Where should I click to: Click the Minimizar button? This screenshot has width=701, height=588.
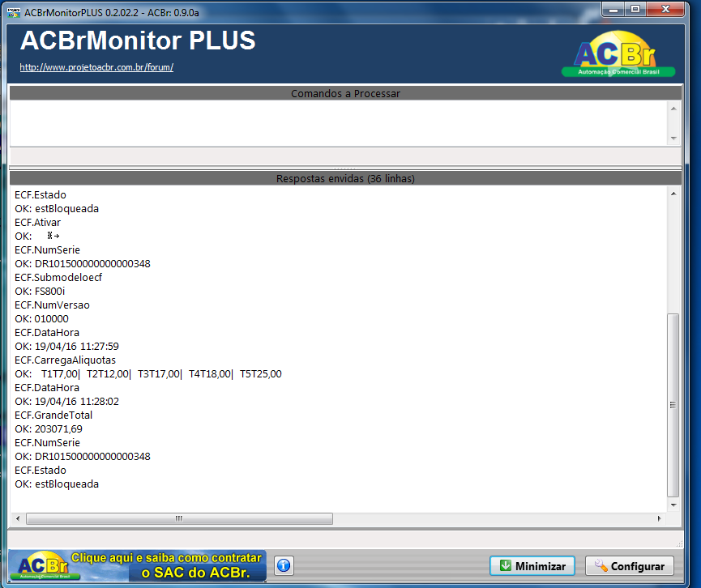click(x=532, y=566)
